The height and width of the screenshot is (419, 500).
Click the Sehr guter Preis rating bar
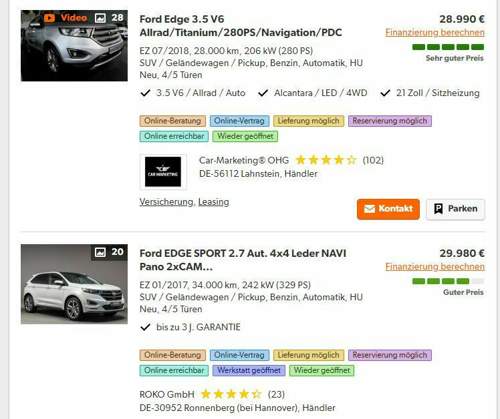(x=448, y=47)
